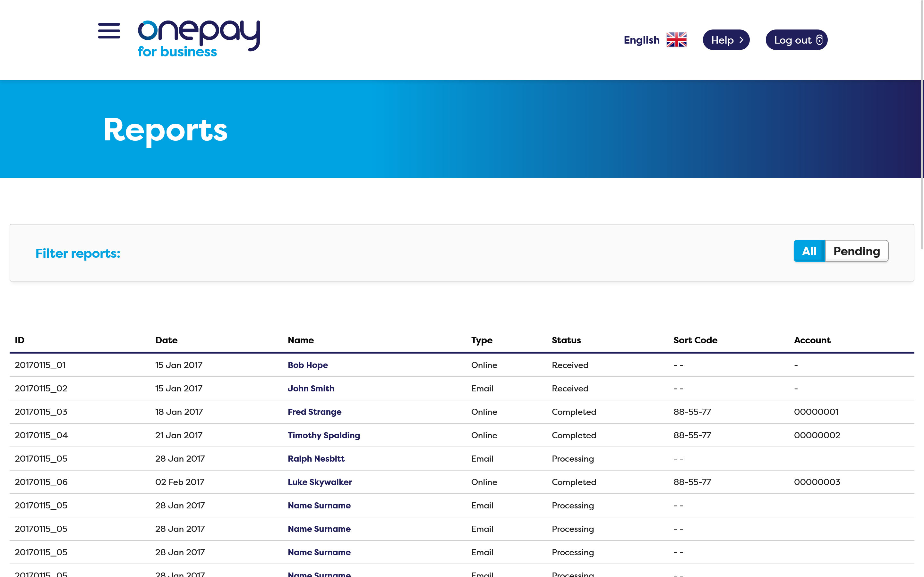
Task: Click the page vertical scrollbar
Action: [x=922, y=126]
